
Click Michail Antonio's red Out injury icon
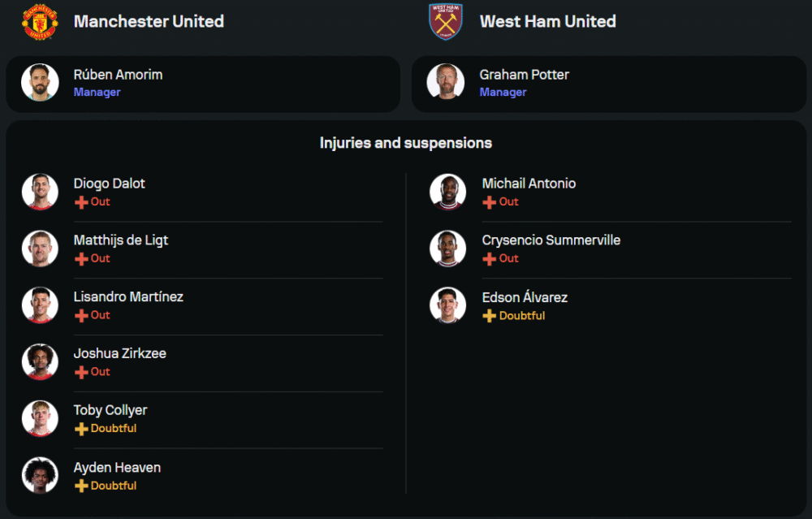489,202
